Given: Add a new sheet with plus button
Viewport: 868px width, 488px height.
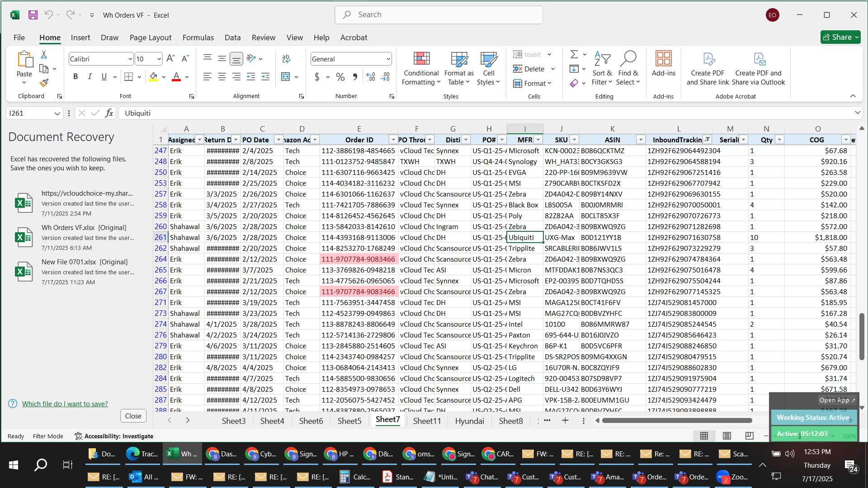Looking at the screenshot, I should pos(565,420).
